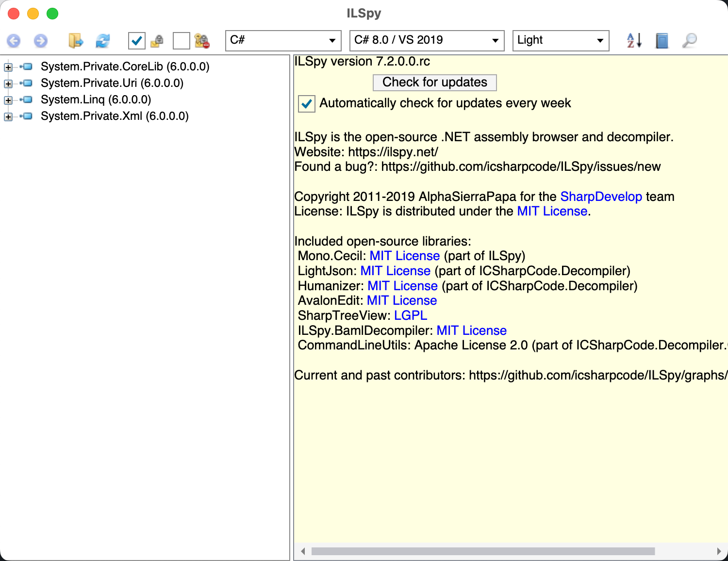The width and height of the screenshot is (728, 561).
Task: Open search with the magnifying glass icon
Action: tap(689, 41)
